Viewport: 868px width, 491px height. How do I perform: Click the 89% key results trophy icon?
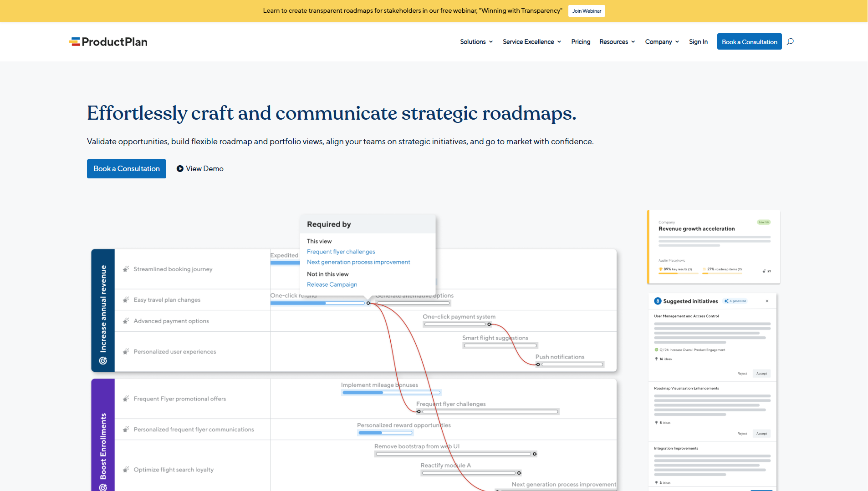point(660,269)
